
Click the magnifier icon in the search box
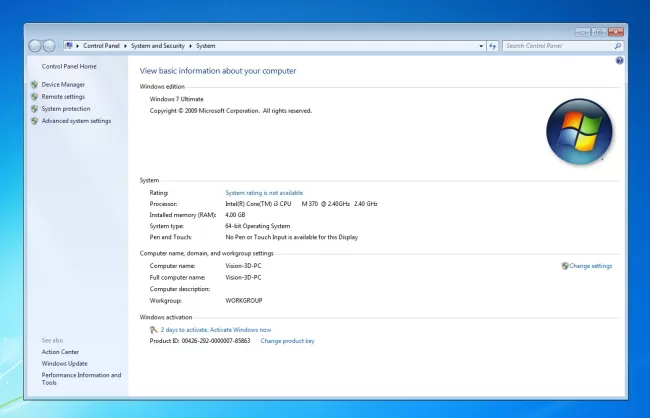point(617,46)
